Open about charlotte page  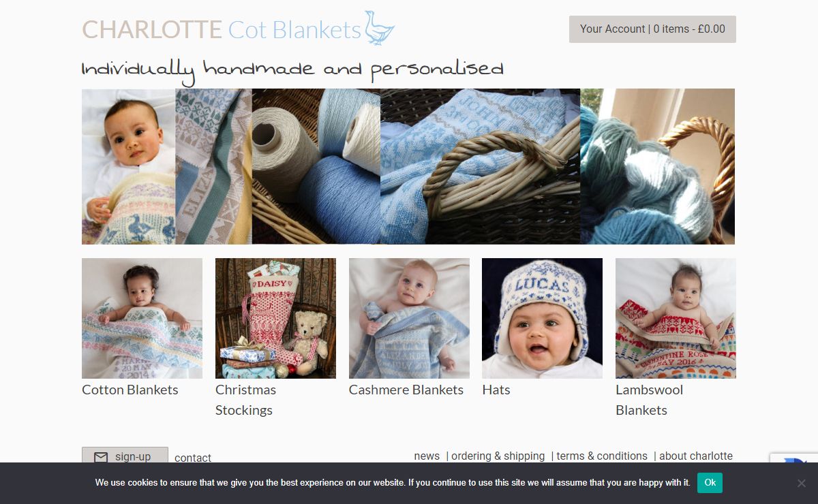coord(696,456)
